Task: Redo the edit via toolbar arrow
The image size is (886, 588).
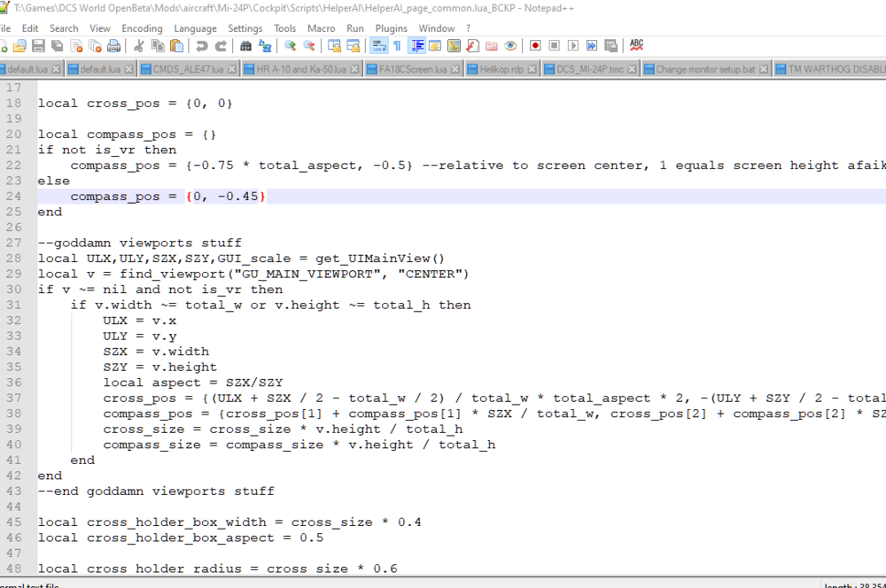Action: pos(221,46)
